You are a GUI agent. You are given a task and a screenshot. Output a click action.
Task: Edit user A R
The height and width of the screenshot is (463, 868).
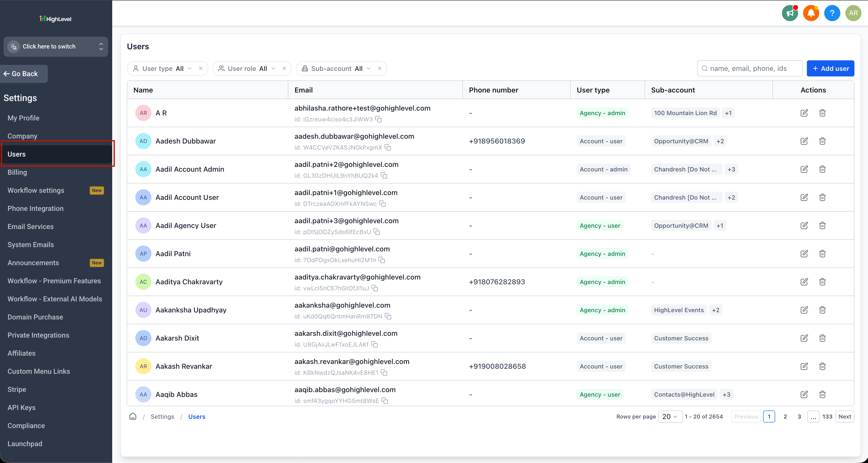[x=804, y=113]
